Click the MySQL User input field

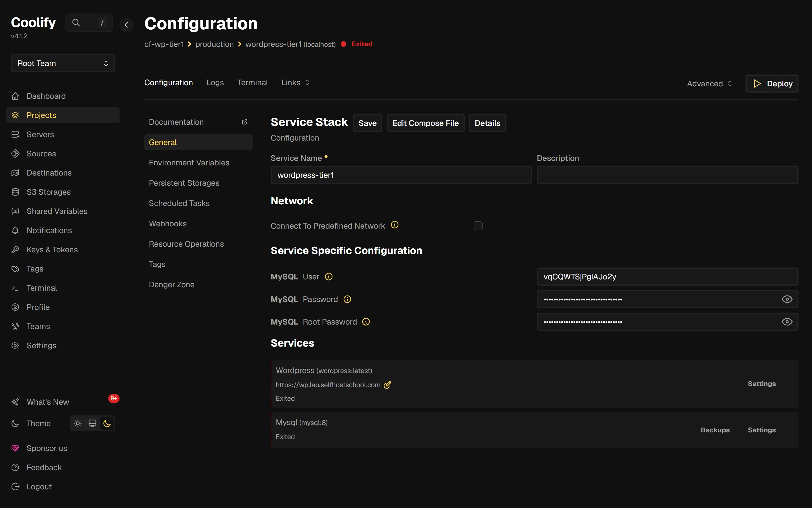coord(667,277)
